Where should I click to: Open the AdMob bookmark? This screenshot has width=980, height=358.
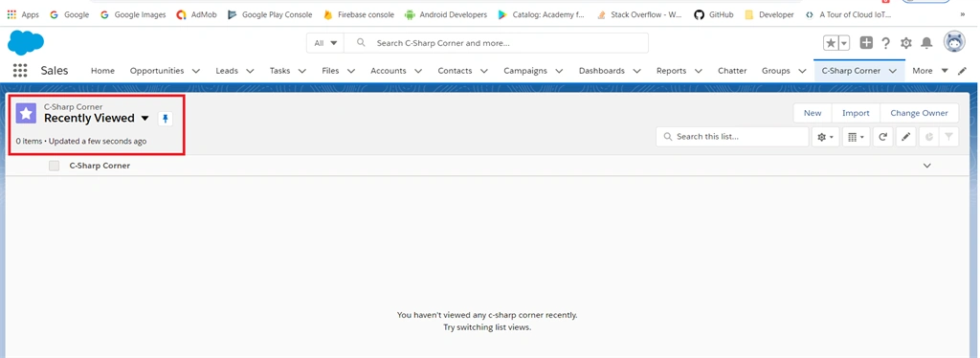[196, 14]
